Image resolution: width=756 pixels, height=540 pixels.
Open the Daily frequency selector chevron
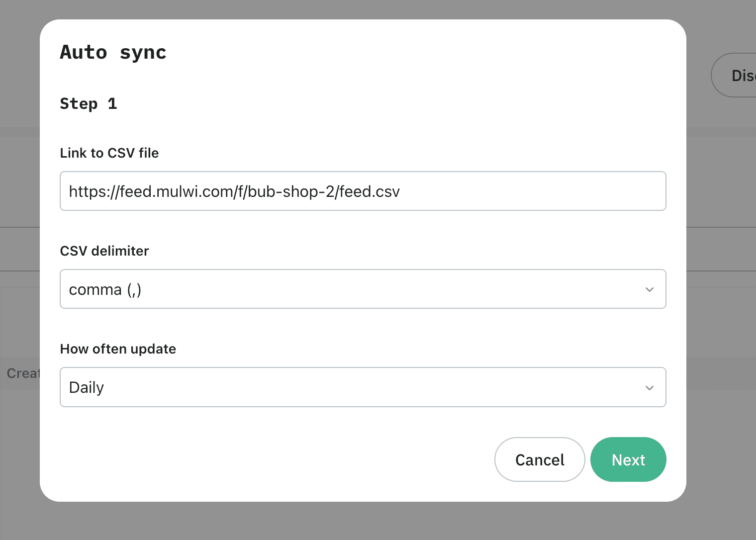pyautogui.click(x=649, y=387)
